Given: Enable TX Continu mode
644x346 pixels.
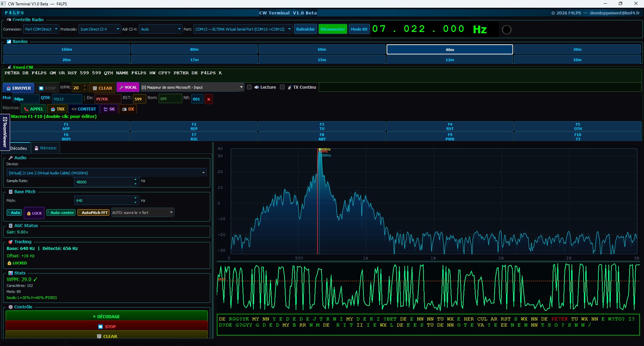Looking at the screenshot, I should click(x=282, y=87).
